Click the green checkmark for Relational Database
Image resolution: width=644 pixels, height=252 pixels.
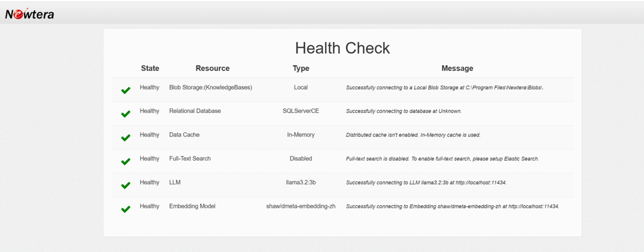(126, 114)
